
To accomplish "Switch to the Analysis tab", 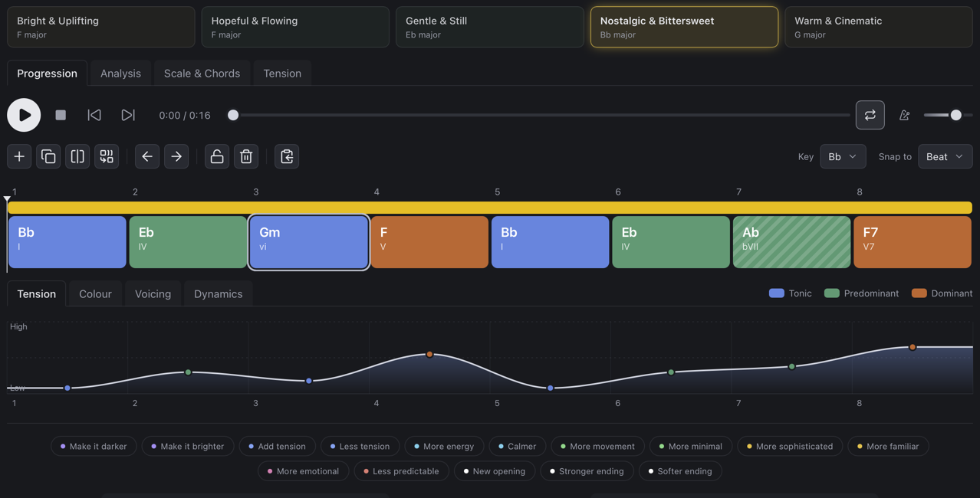I will (120, 74).
